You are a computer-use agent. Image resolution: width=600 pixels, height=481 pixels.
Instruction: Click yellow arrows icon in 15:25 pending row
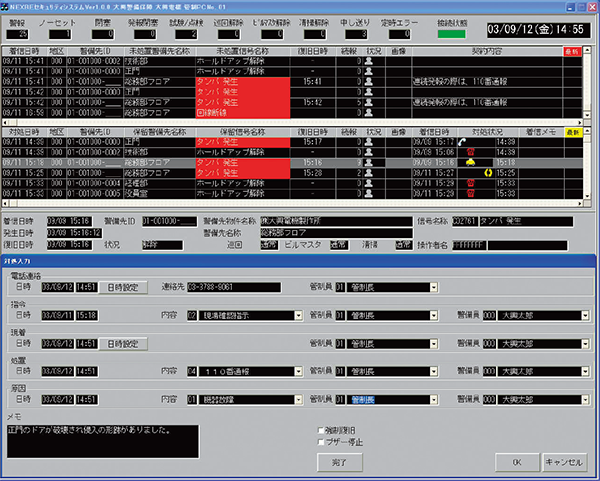pyautogui.click(x=488, y=173)
